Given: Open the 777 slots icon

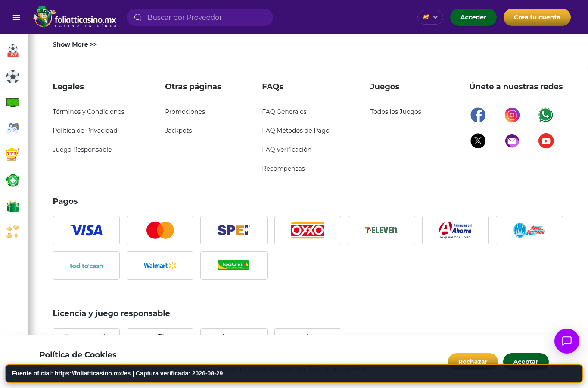Looking at the screenshot, I should 13,154.
